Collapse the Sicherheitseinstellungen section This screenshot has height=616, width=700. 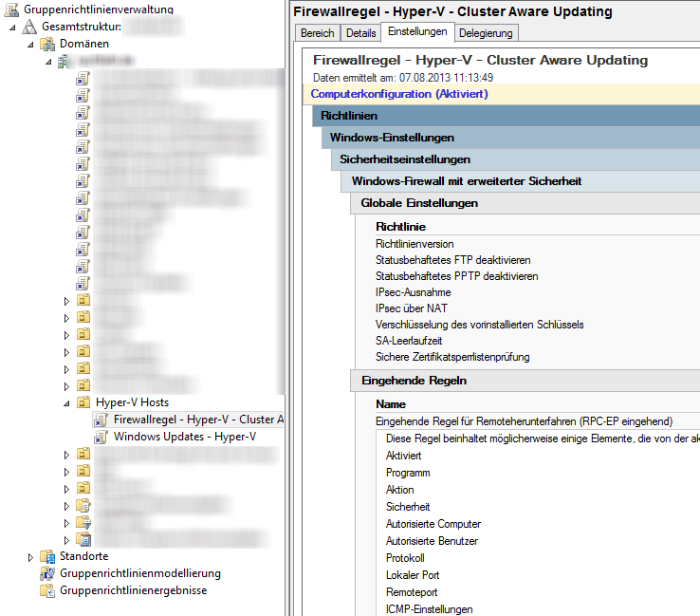516,159
